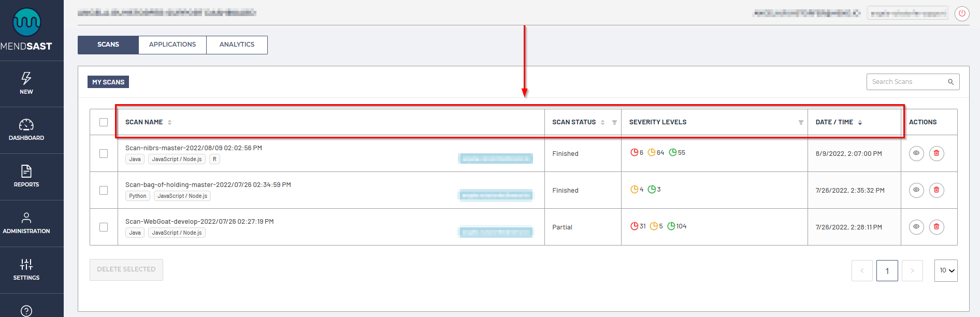
Task: View the Scan-bag-of-holding-master scan via eye icon
Action: pos(916,190)
